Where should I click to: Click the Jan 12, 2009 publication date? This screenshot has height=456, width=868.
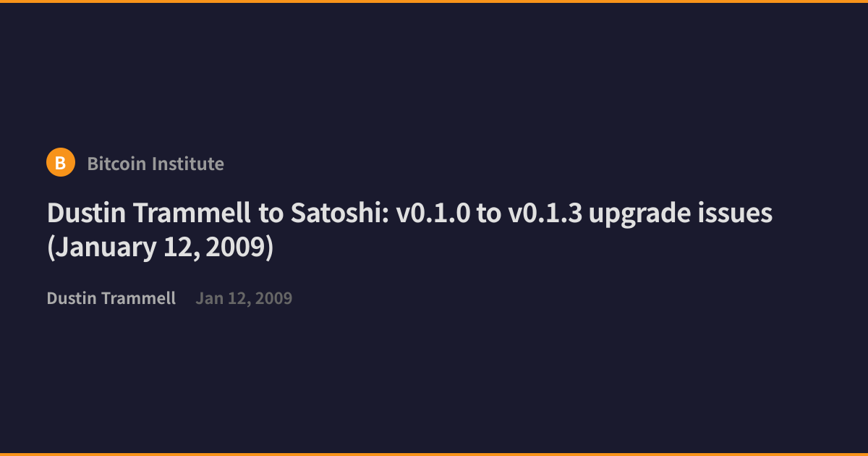(244, 298)
